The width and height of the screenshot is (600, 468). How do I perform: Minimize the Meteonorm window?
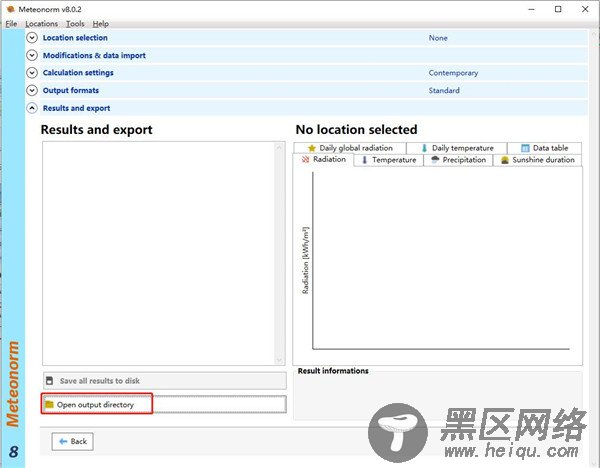531,9
